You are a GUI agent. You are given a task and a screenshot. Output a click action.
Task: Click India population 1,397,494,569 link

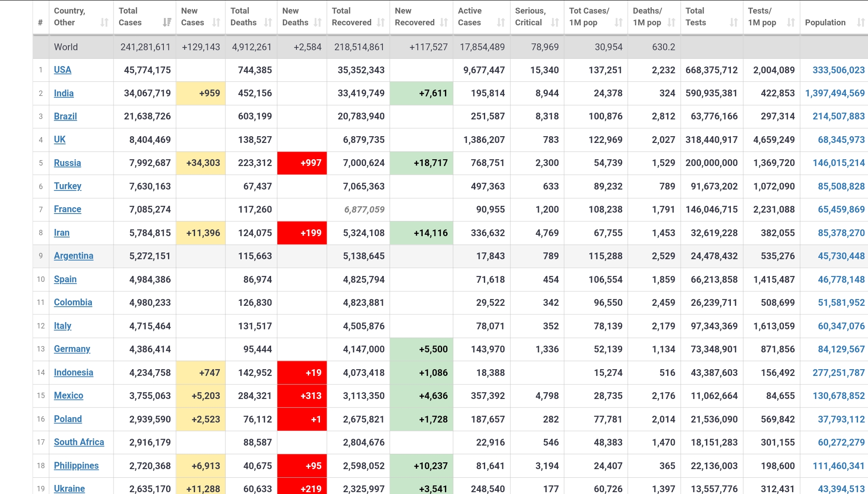point(835,93)
